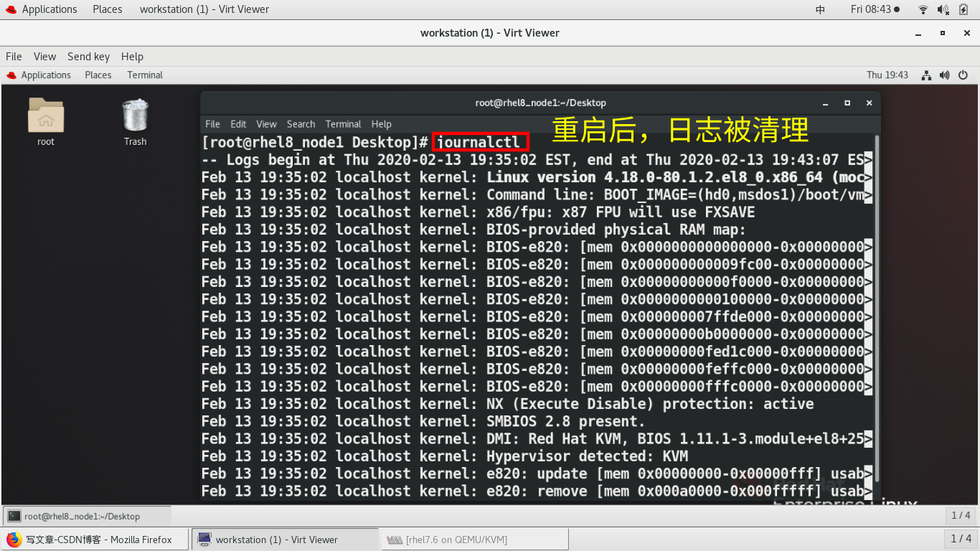The height and width of the screenshot is (551, 980).
Task: Click the 'DMI: Red Hat KVM' line
Action: pyautogui.click(x=537, y=439)
